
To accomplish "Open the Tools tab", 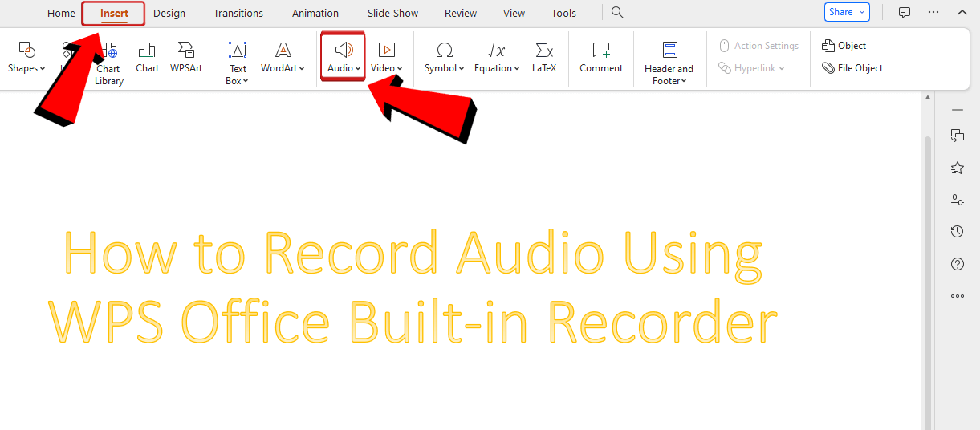I will pos(564,13).
